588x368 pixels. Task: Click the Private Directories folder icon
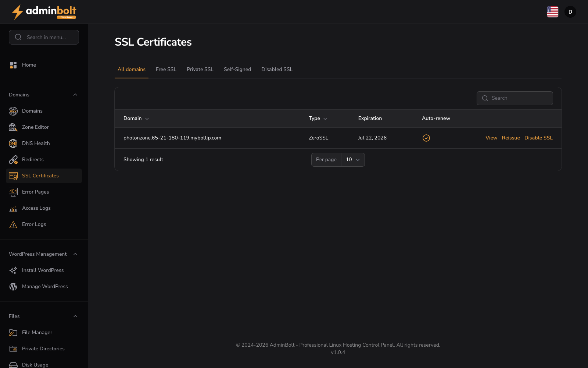(x=13, y=349)
